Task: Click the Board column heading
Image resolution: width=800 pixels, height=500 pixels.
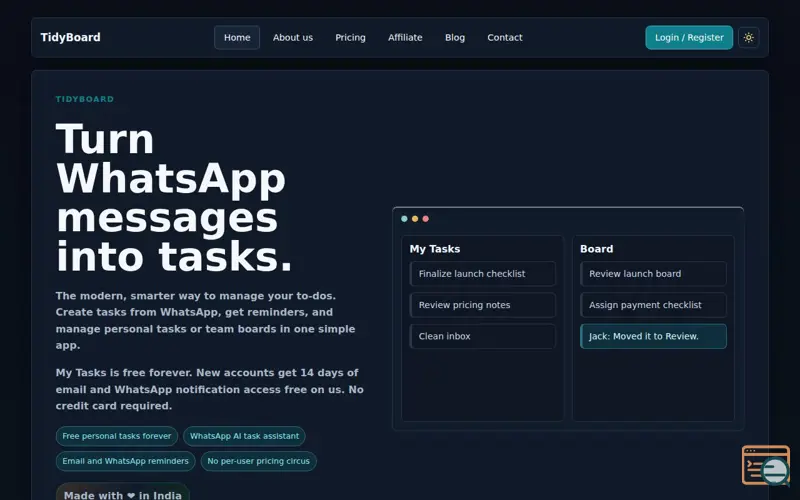Action: click(596, 249)
